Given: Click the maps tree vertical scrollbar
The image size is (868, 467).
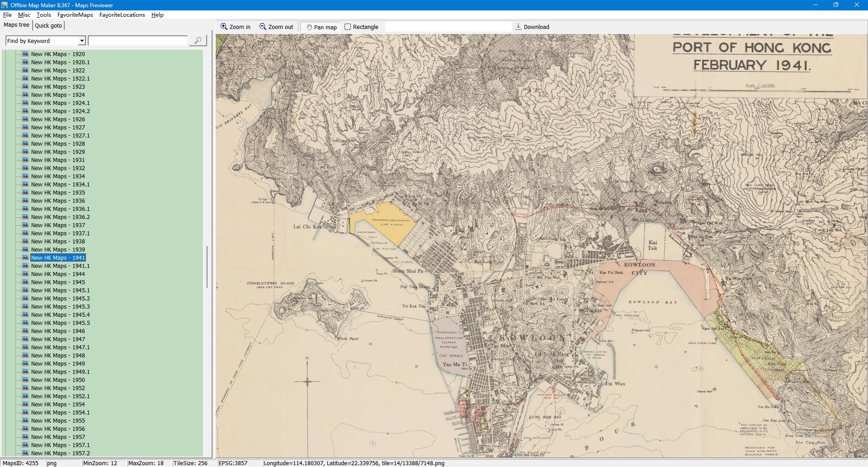Looking at the screenshot, I should point(207,267).
